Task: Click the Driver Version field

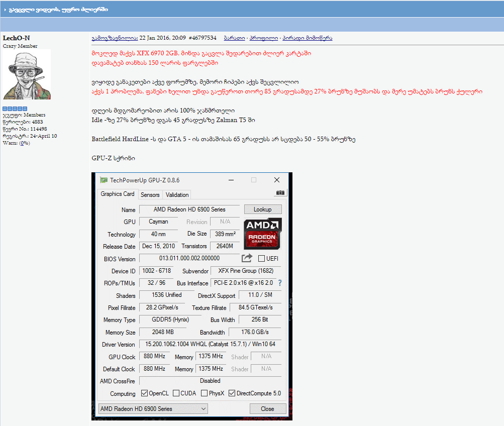Action: pyautogui.click(x=210, y=344)
